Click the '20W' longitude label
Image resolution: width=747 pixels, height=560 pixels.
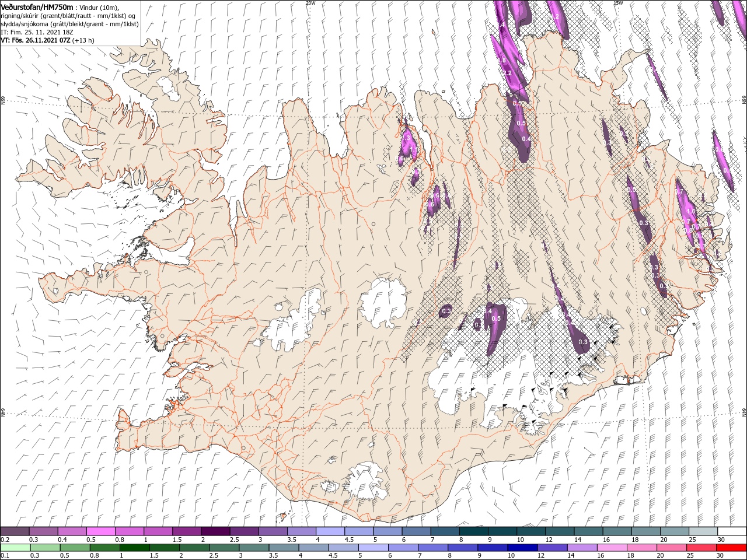point(310,3)
